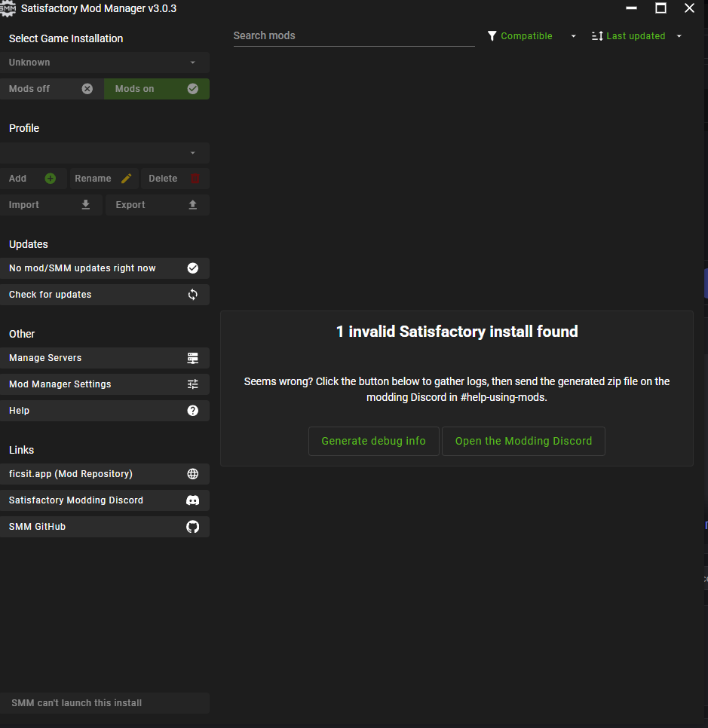
Task: Maximize the Satisfactory Mod Manager window
Action: [x=660, y=8]
